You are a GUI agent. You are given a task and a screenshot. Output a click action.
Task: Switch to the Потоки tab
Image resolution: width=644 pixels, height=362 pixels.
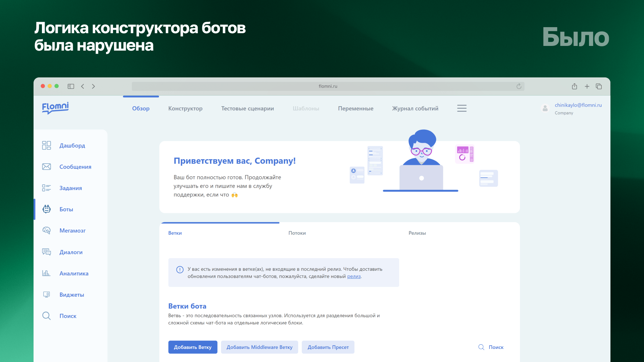(297, 233)
